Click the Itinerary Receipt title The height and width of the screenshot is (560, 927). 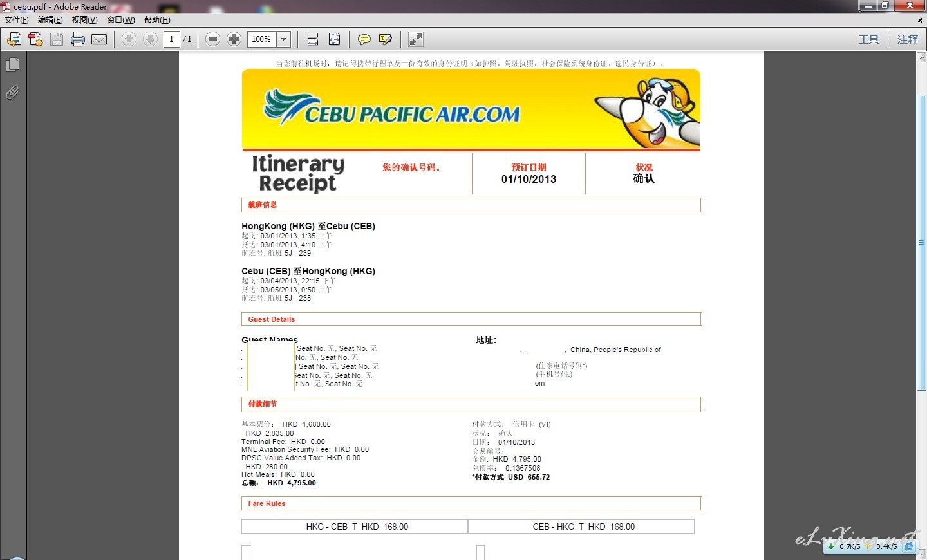(x=297, y=173)
